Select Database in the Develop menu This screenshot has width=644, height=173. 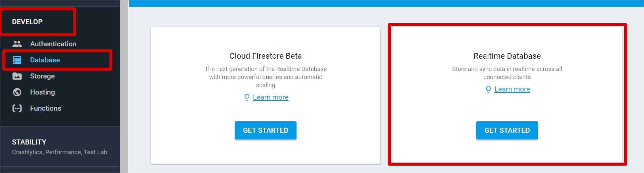45,60
